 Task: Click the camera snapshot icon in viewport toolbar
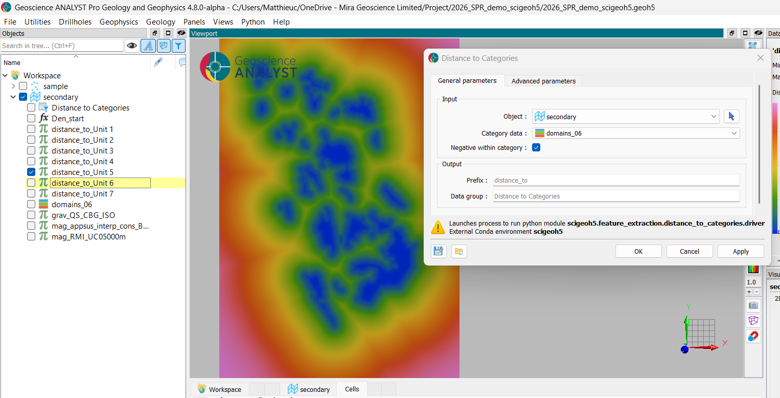click(x=753, y=305)
